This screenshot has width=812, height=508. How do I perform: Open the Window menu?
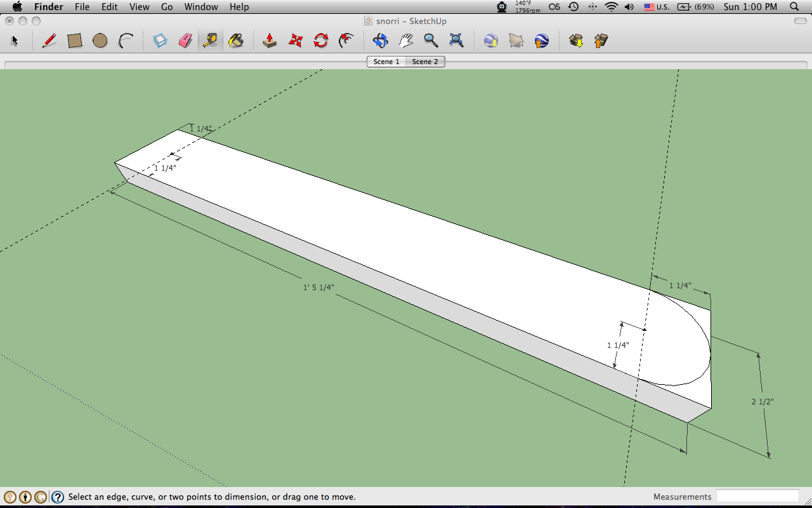[x=201, y=7]
